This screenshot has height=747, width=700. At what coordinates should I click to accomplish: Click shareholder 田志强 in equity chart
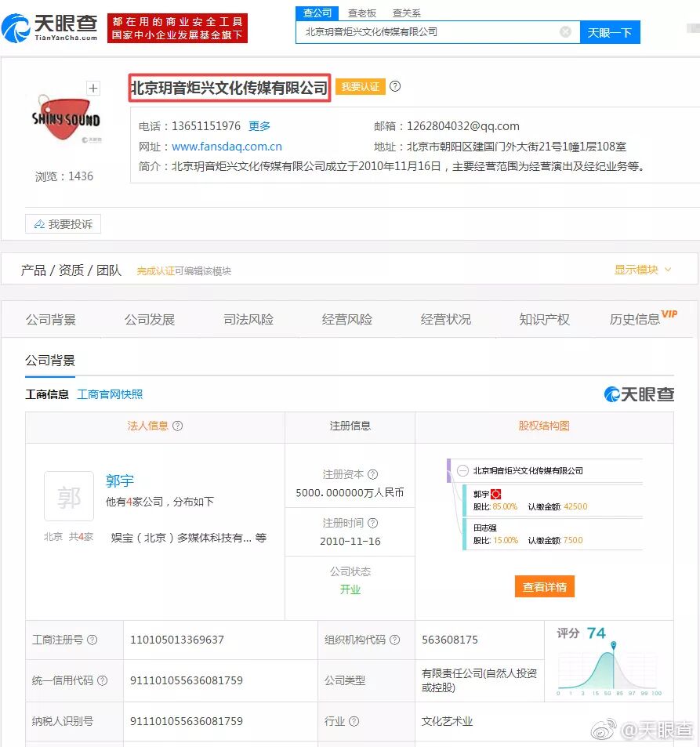485,528
